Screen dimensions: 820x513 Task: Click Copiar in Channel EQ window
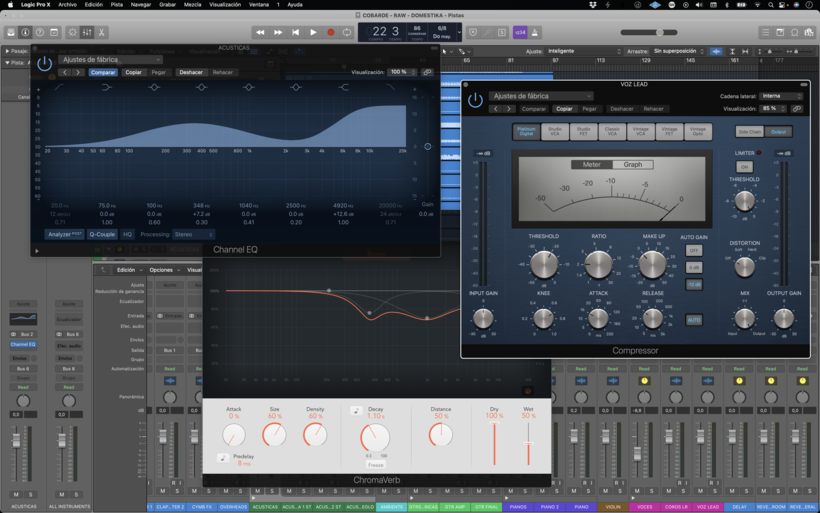[x=133, y=72]
